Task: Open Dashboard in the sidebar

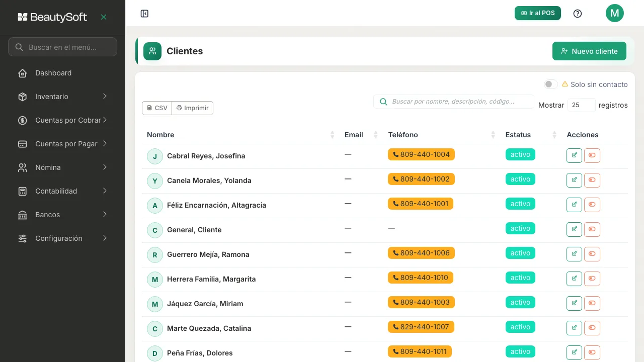Action: [x=62, y=73]
